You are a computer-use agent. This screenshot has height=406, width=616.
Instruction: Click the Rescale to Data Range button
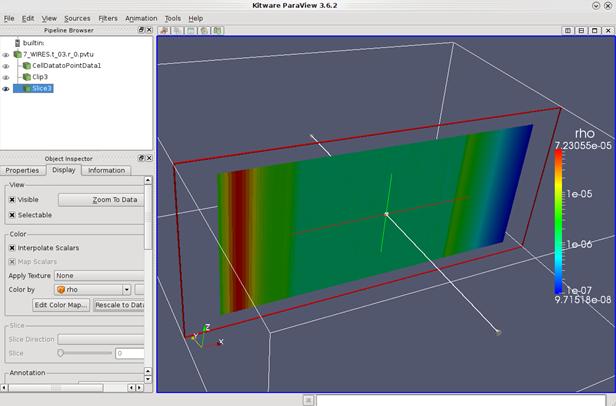[119, 305]
